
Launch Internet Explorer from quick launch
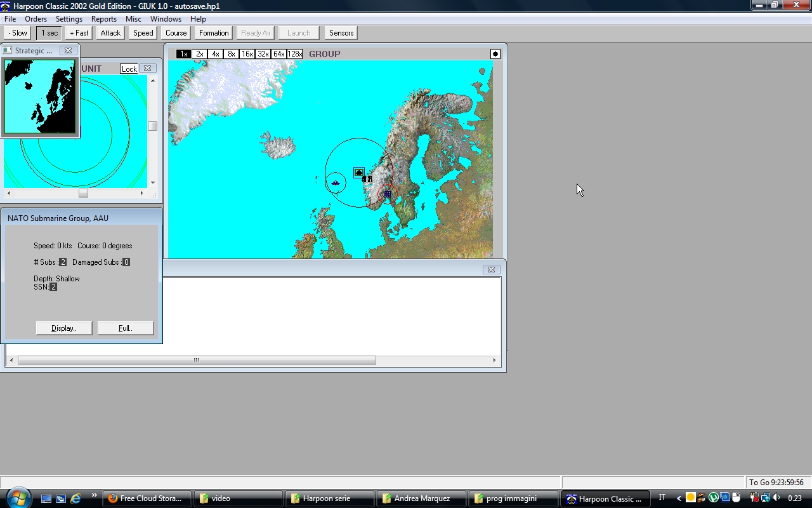(x=75, y=498)
